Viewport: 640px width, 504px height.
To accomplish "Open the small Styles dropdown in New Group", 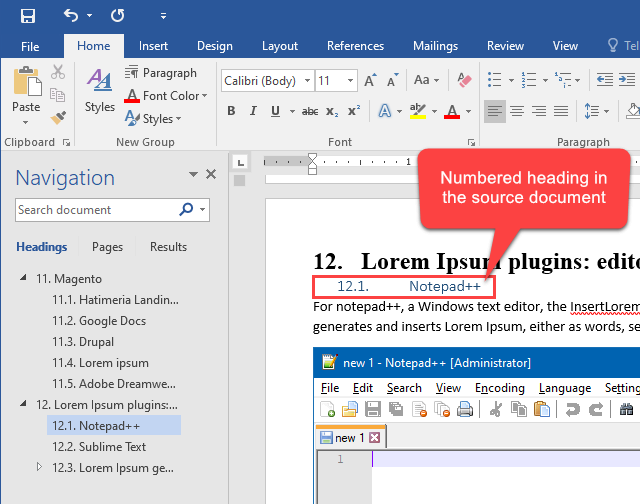I will coord(153,119).
